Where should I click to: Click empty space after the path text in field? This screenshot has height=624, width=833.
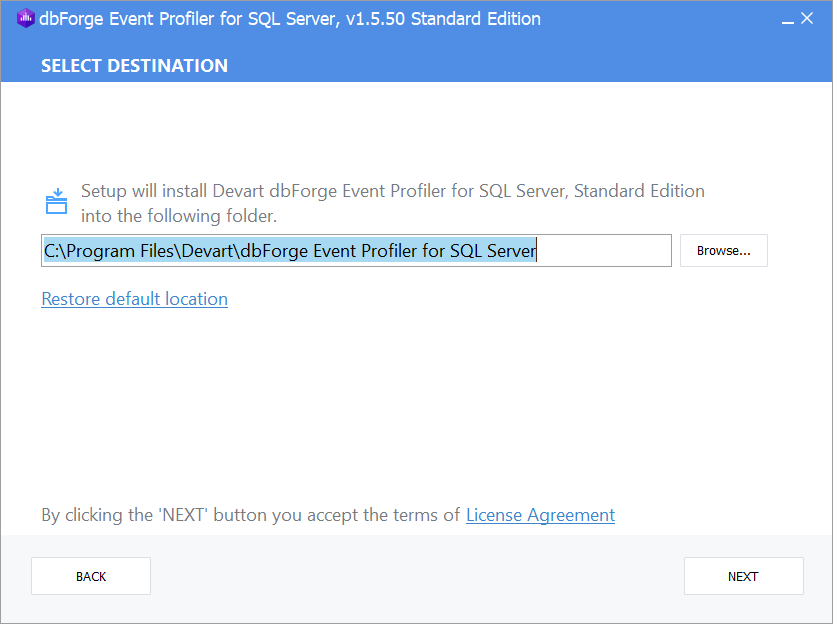click(x=604, y=251)
